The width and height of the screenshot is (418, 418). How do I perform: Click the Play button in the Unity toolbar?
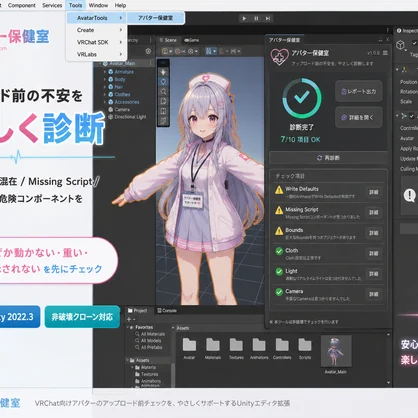pyautogui.click(x=244, y=18)
